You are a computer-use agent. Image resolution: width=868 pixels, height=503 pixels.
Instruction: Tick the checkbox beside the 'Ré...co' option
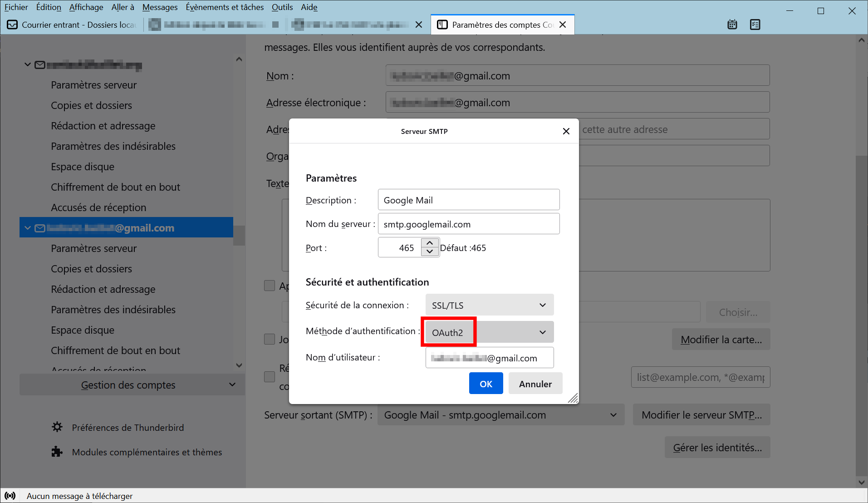pos(270,376)
